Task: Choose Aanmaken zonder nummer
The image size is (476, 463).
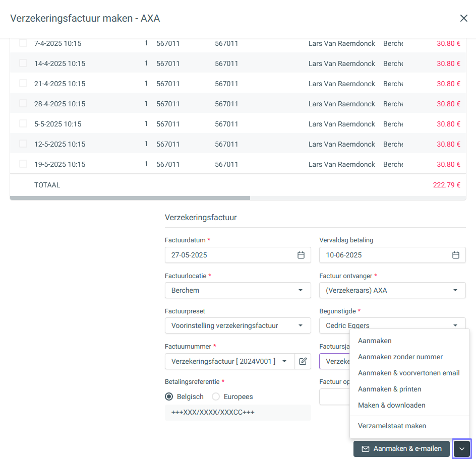Action: point(400,357)
